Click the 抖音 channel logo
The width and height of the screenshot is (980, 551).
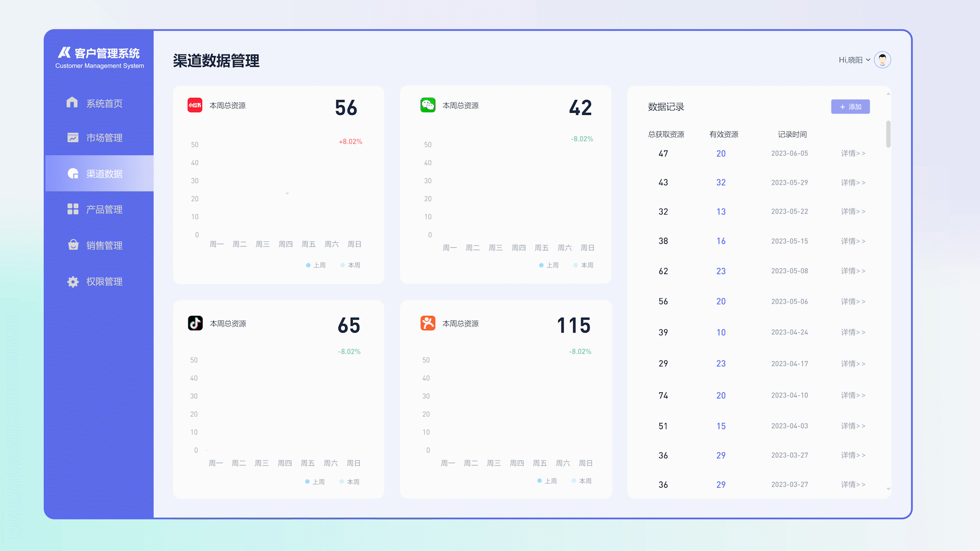point(194,323)
